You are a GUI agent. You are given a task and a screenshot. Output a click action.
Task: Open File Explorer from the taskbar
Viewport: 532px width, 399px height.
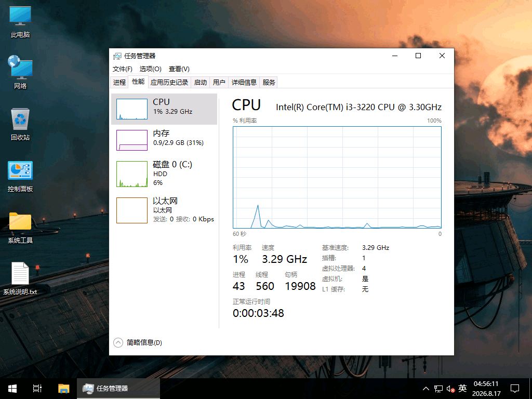63,389
